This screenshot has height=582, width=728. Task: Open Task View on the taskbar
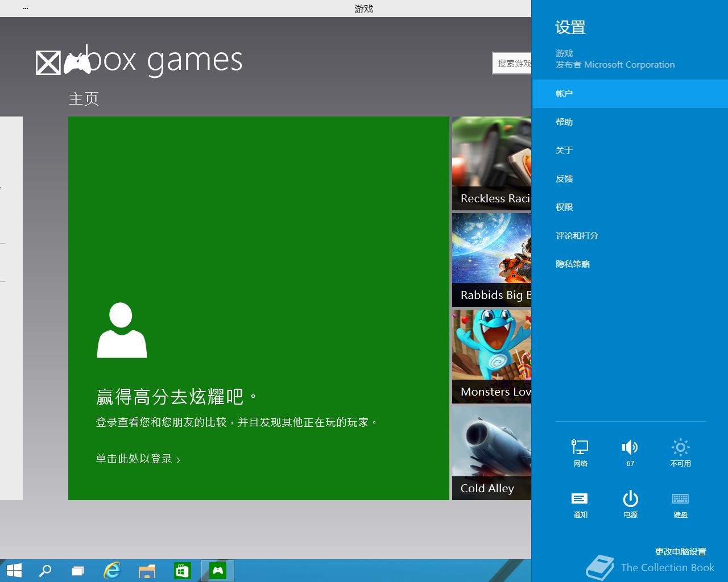coord(78,571)
